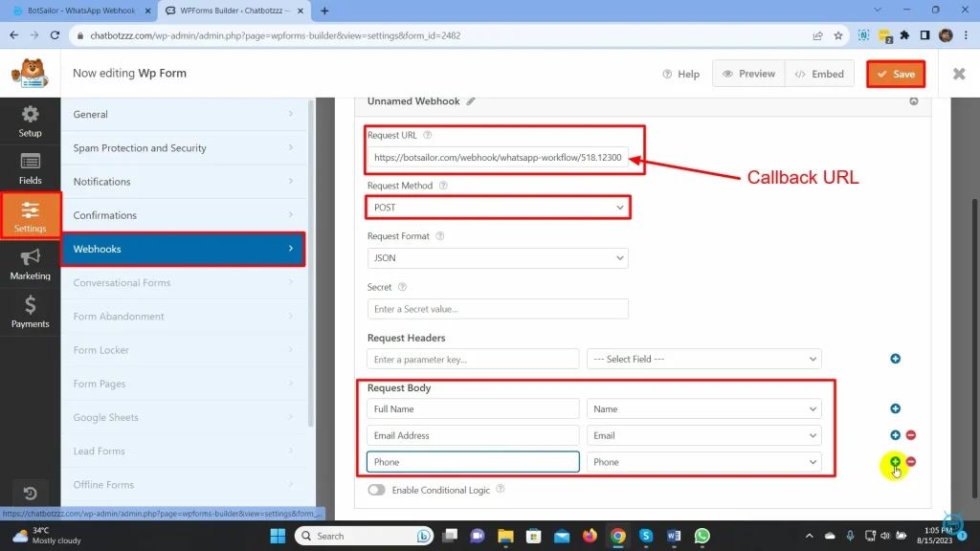
Task: Open WhatsApp from the Windows taskbar
Action: [702, 536]
